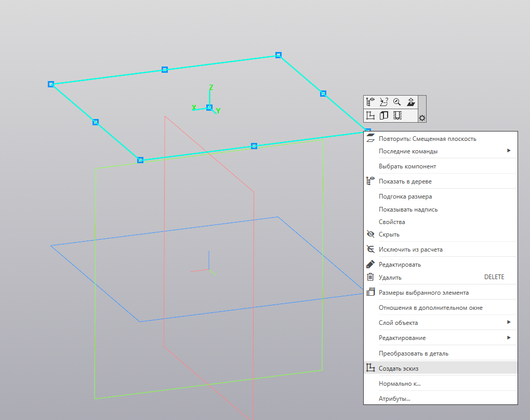Open mini toolbar settings via gear icon

click(422, 118)
